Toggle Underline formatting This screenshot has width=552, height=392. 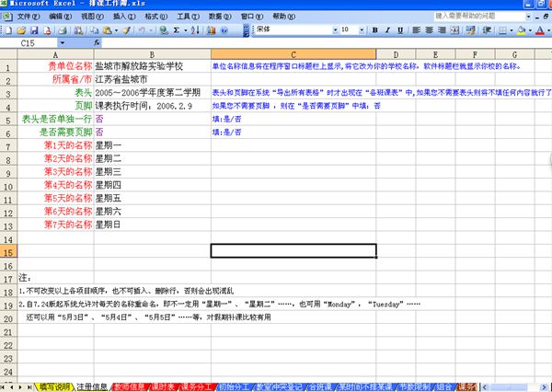pyautogui.click(x=400, y=30)
